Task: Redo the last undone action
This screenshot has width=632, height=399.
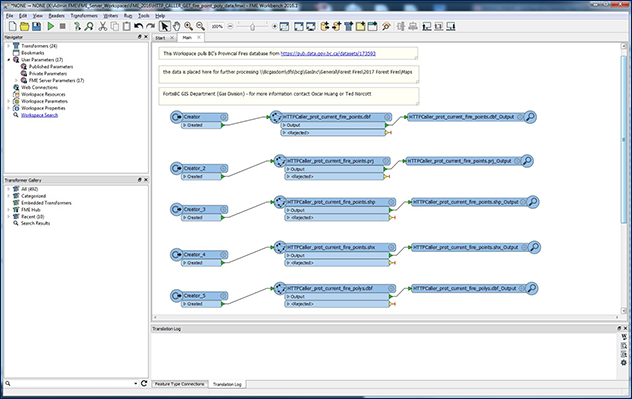Action: (150, 27)
